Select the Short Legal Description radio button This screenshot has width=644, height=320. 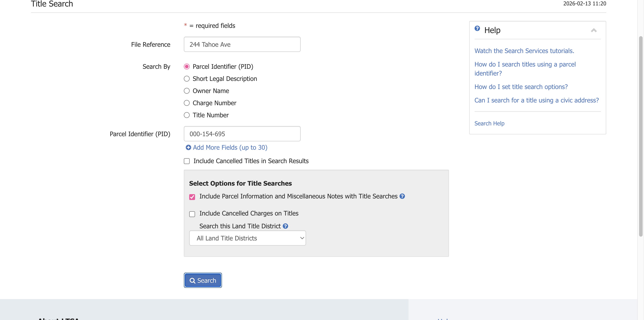tap(187, 79)
